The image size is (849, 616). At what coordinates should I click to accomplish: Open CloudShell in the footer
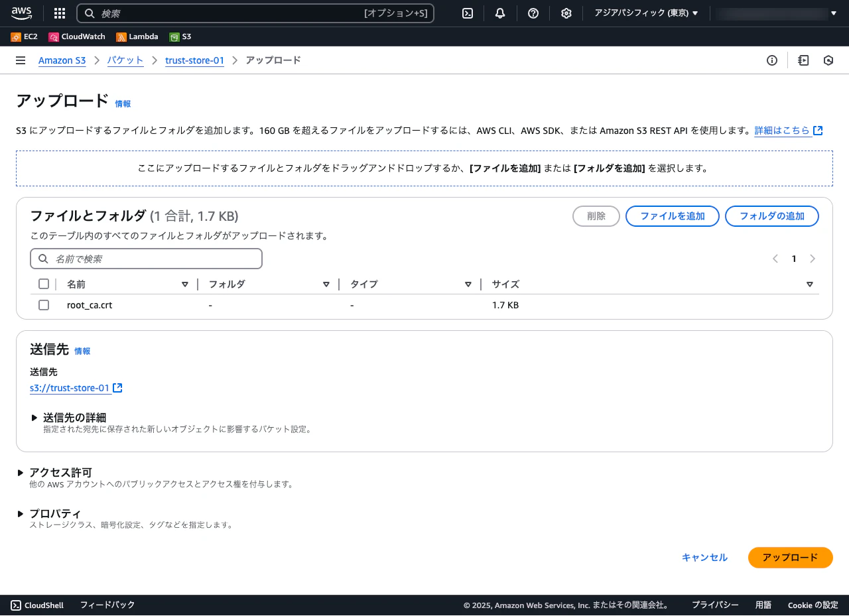click(37, 605)
